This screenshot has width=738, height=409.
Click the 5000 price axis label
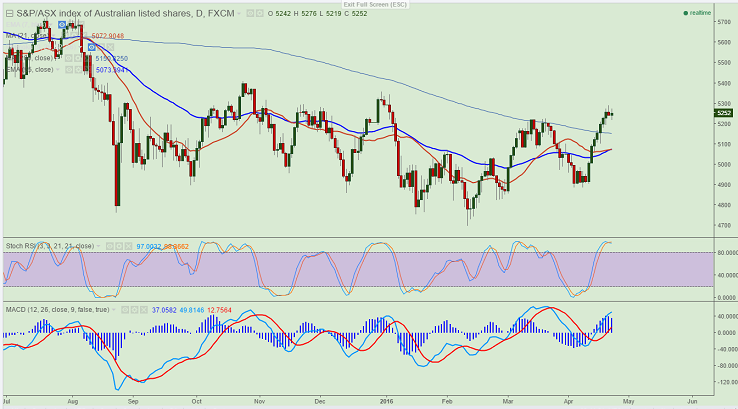click(x=723, y=164)
